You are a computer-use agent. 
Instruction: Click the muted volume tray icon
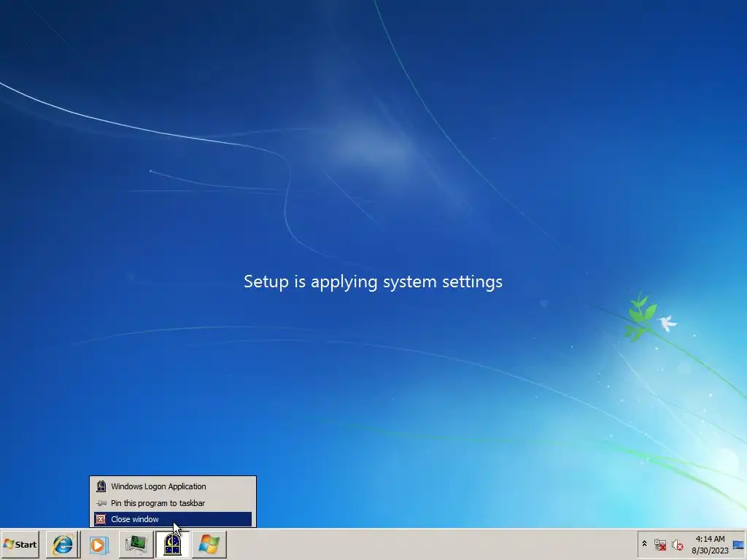[677, 544]
